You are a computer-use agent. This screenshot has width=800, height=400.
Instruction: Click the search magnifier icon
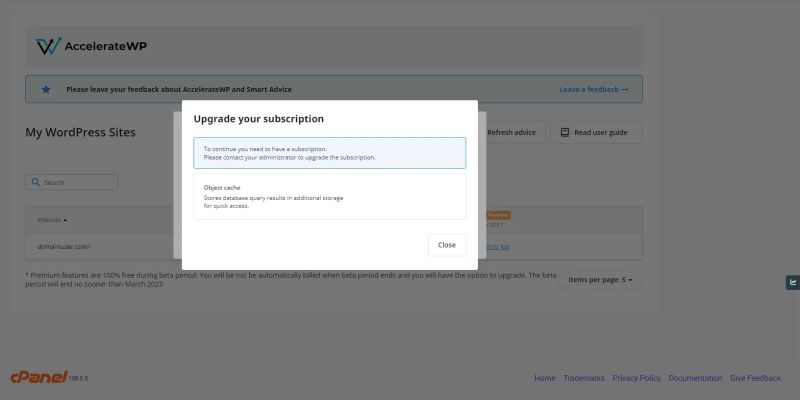coord(36,182)
